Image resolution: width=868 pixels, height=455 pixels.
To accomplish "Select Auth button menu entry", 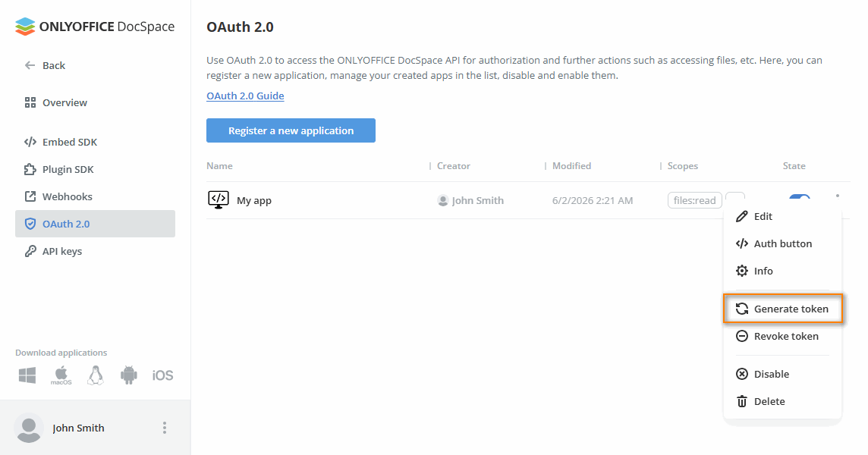I will (782, 243).
